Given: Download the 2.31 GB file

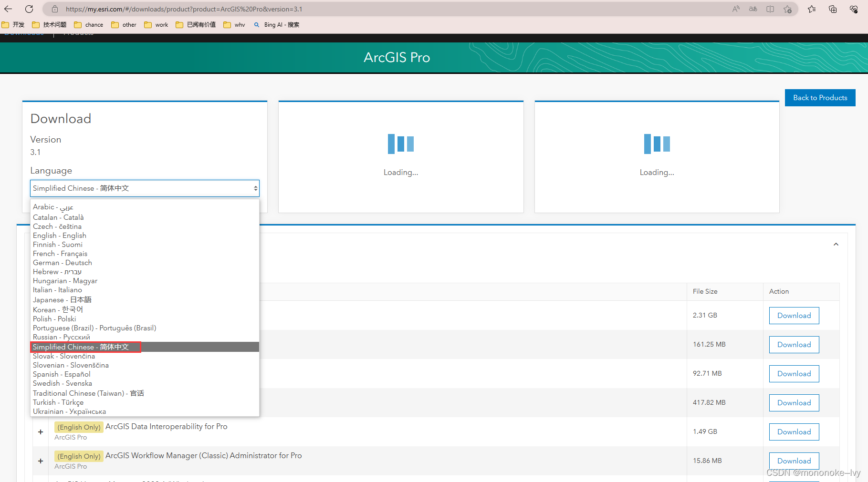Looking at the screenshot, I should pyautogui.click(x=794, y=316).
